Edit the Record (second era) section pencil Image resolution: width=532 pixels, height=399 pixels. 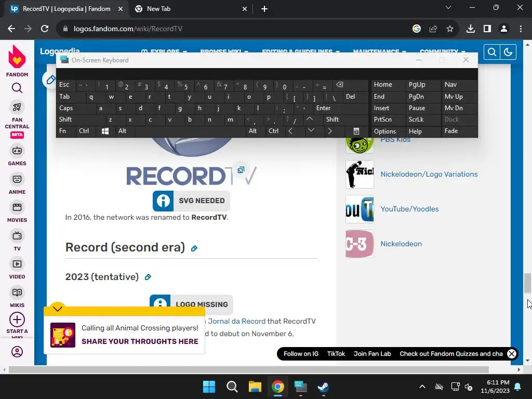[x=194, y=248]
